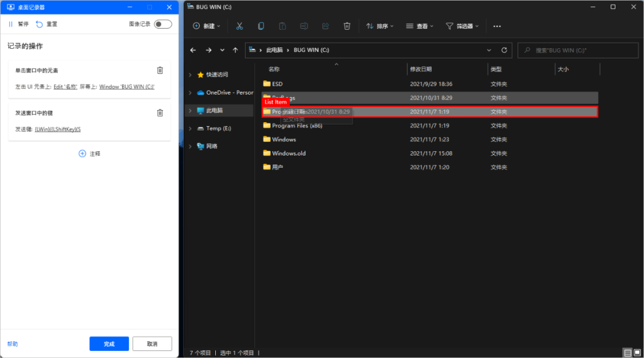Image resolution: width=644 pixels, height=358 pixels.
Task: Switch to large thumbnails view in status bar
Action: point(636,353)
